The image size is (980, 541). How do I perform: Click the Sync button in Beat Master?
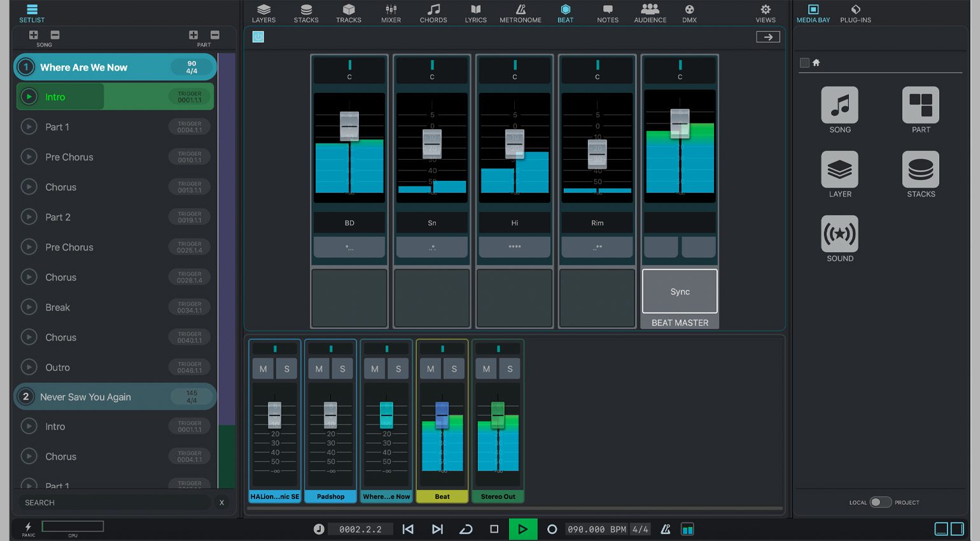(680, 292)
